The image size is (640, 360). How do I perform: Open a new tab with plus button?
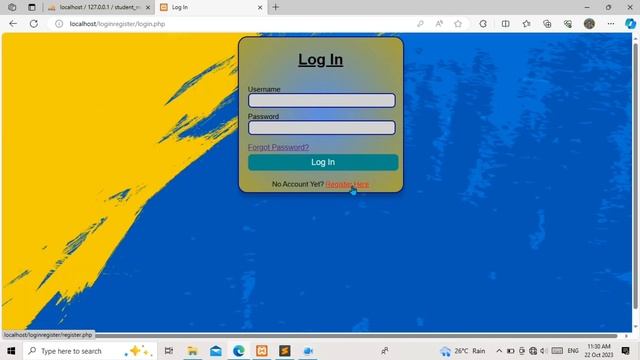(276, 7)
